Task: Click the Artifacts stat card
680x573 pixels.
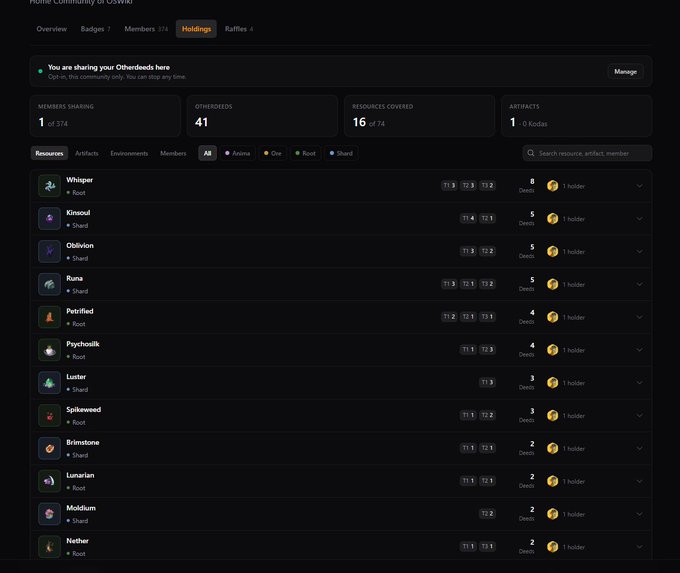Action: [x=576, y=116]
